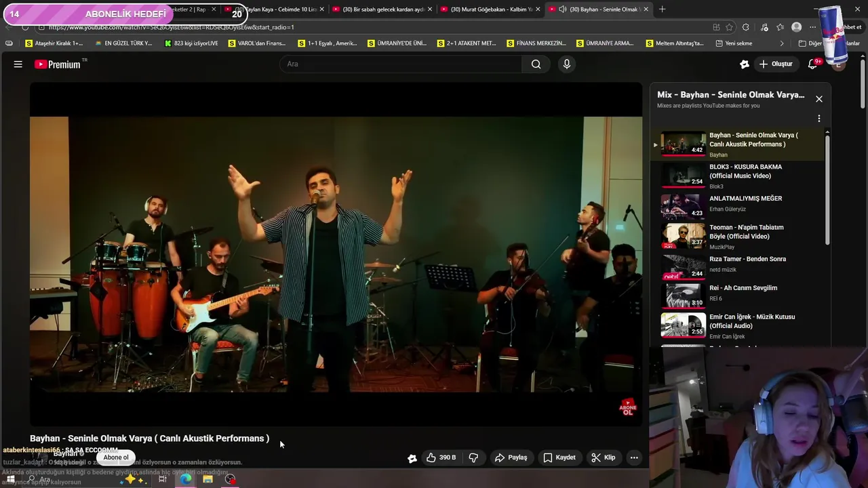
Task: Open FİNANS MERKEZİN bookmark
Action: pyautogui.click(x=536, y=43)
